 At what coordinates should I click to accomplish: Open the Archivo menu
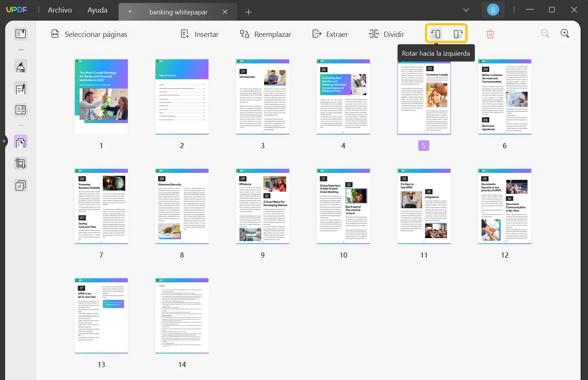click(60, 10)
